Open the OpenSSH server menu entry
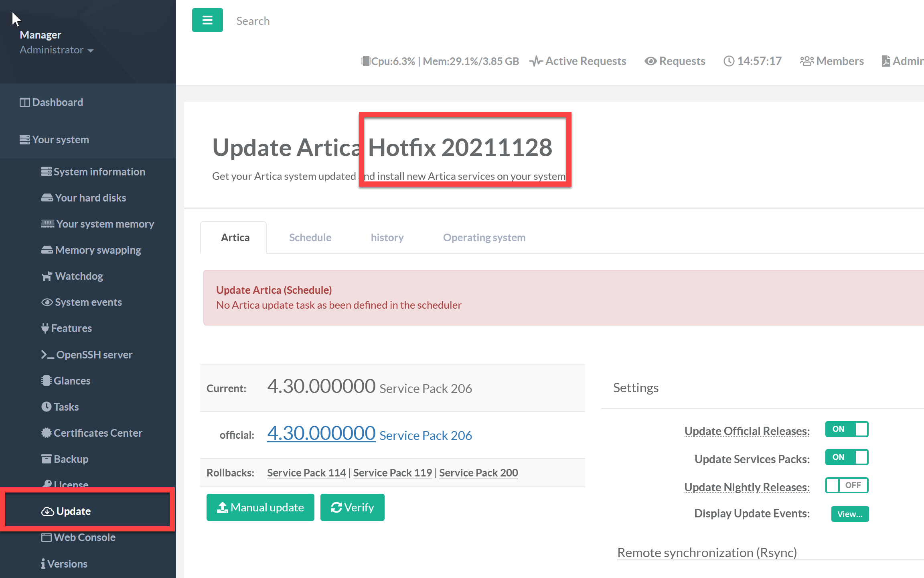 (94, 354)
